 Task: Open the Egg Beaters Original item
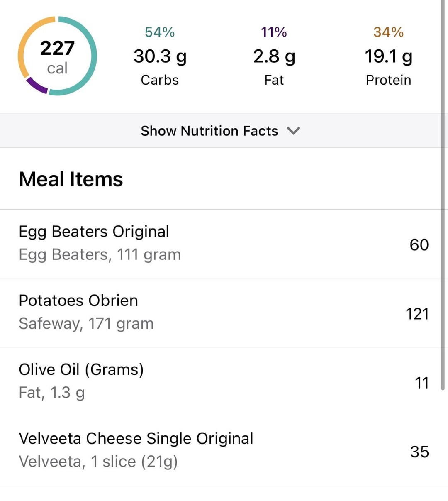coord(221,244)
